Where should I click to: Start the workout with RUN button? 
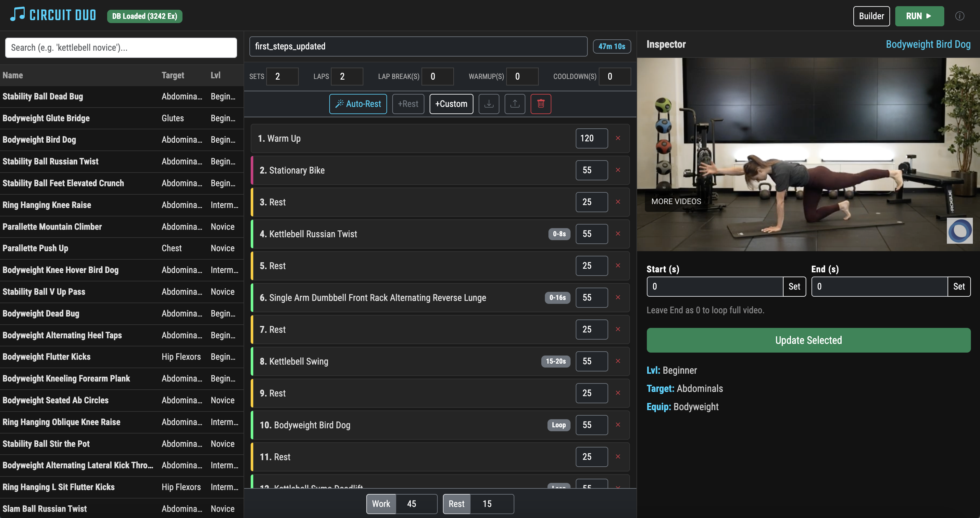[919, 16]
